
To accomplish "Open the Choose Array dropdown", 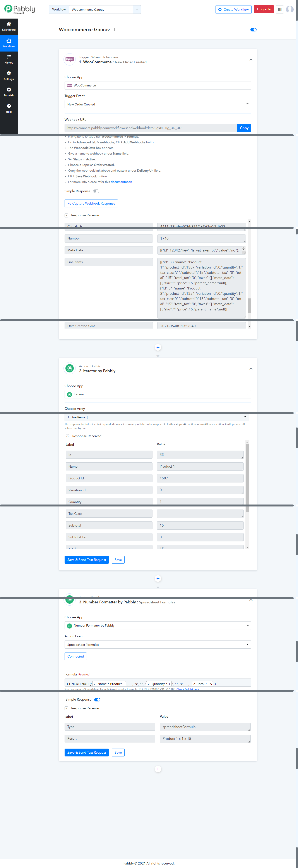I will pos(157,417).
